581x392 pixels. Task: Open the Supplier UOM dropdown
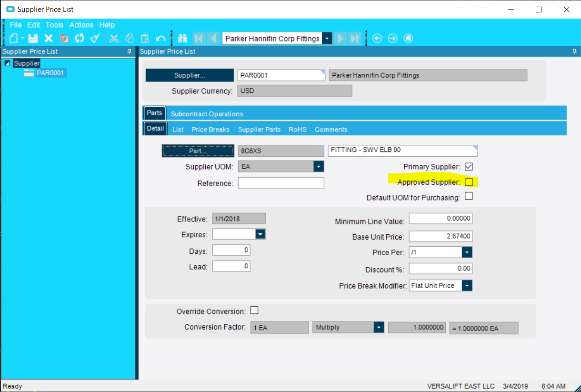click(x=319, y=166)
